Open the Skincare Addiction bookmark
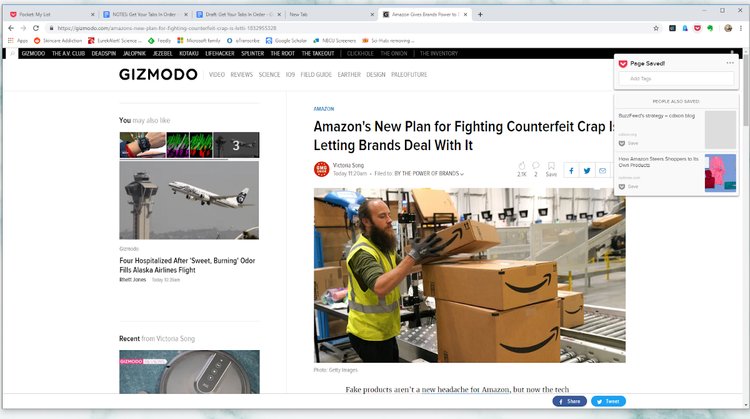750x419 pixels. click(x=58, y=41)
